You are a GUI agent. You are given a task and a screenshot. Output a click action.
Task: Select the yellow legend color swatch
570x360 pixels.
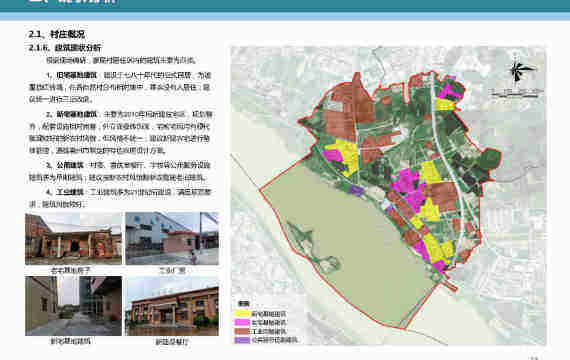point(242,313)
